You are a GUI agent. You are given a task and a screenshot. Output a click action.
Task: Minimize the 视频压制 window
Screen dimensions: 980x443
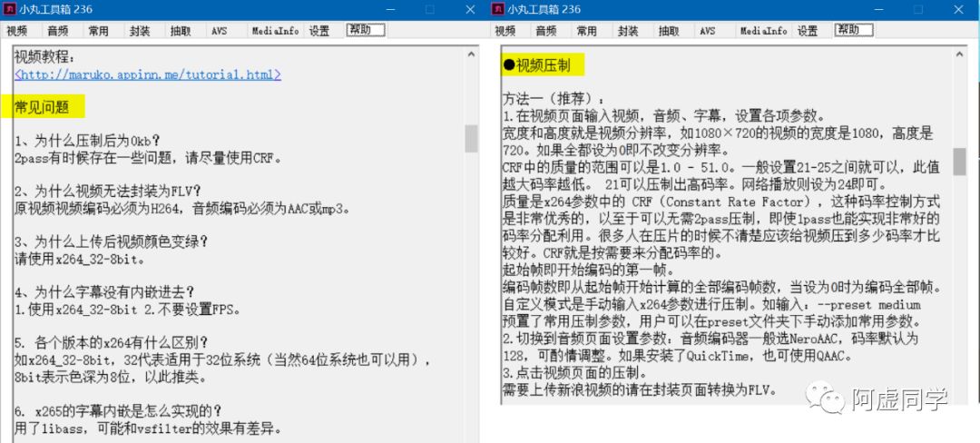pyautogui.click(x=878, y=9)
